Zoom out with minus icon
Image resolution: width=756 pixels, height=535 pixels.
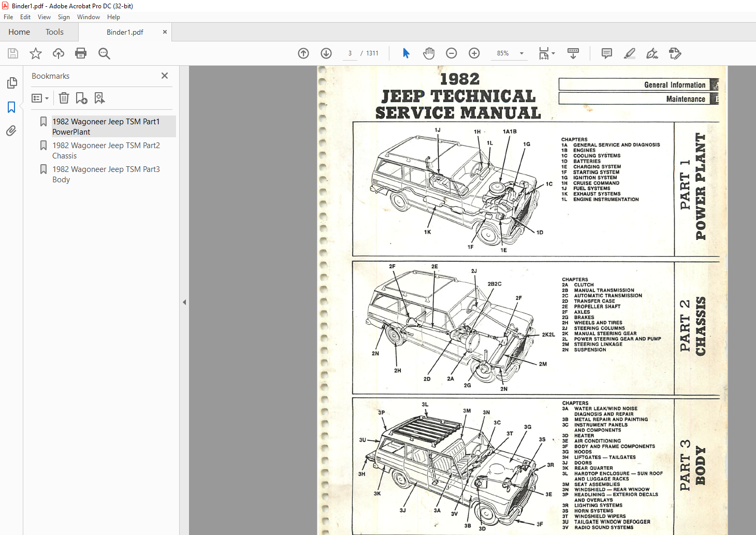pos(452,53)
